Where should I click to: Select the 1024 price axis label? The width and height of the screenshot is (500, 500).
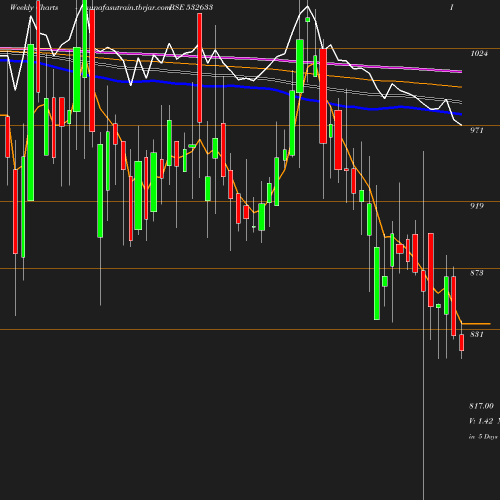(479, 53)
